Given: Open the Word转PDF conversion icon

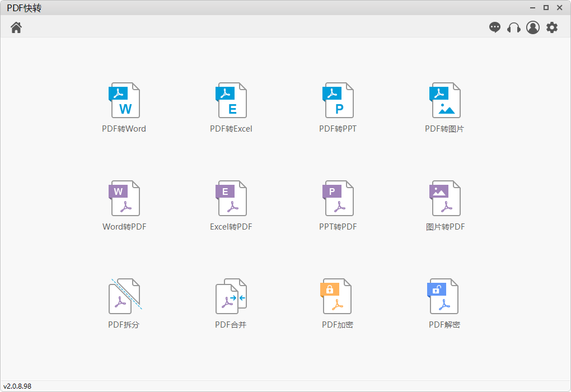Looking at the screenshot, I should point(124,198).
